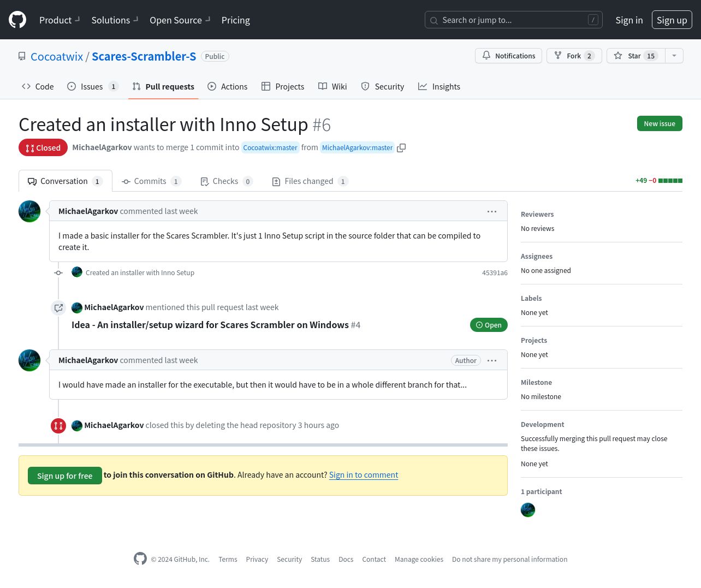
Task: Open commit hash 45391a6
Action: coord(495,273)
